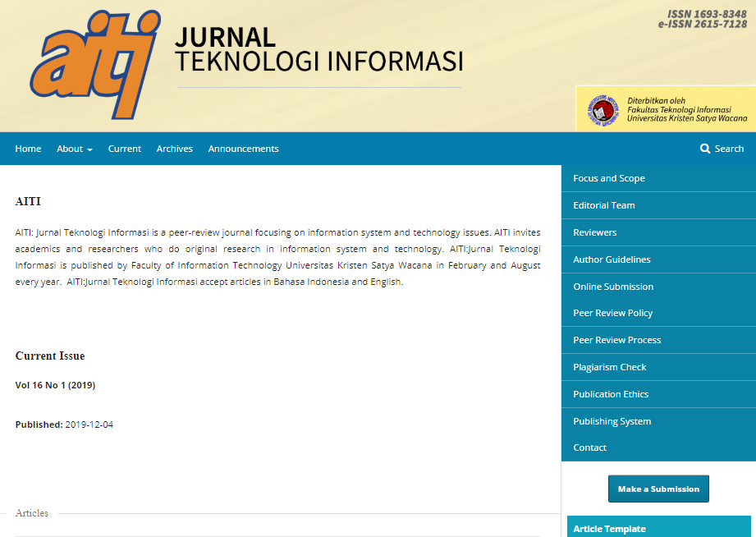
Task: View the Editorial Team page
Action: pos(604,205)
